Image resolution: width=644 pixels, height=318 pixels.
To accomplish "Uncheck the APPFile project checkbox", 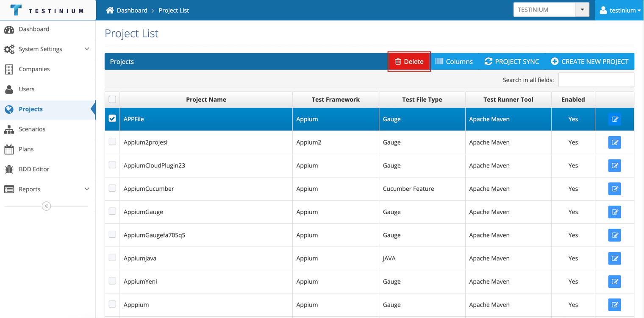I will tap(112, 119).
